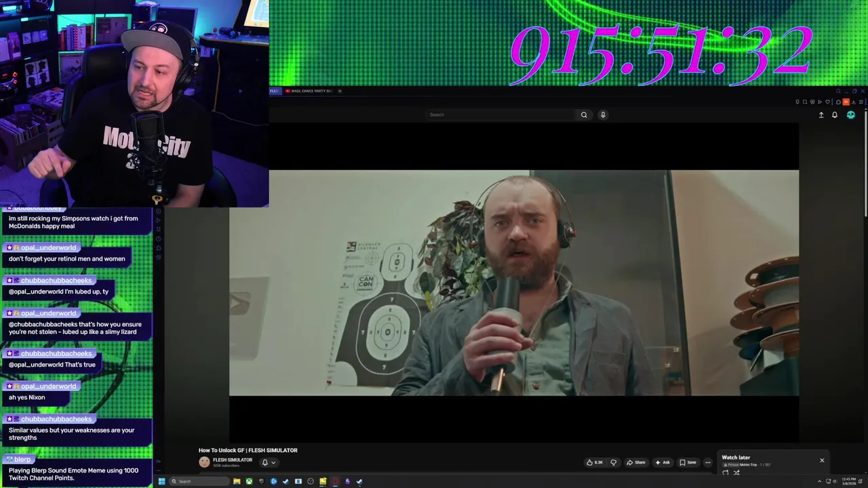Screen dimensions: 868x488
Task: Open a new browser tab
Action: point(340,91)
